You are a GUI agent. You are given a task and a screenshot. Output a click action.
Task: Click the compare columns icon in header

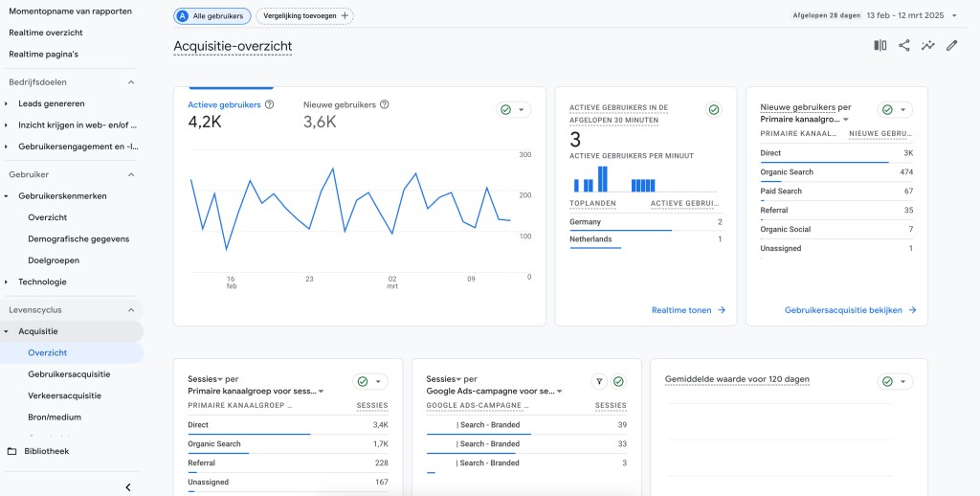(x=880, y=45)
